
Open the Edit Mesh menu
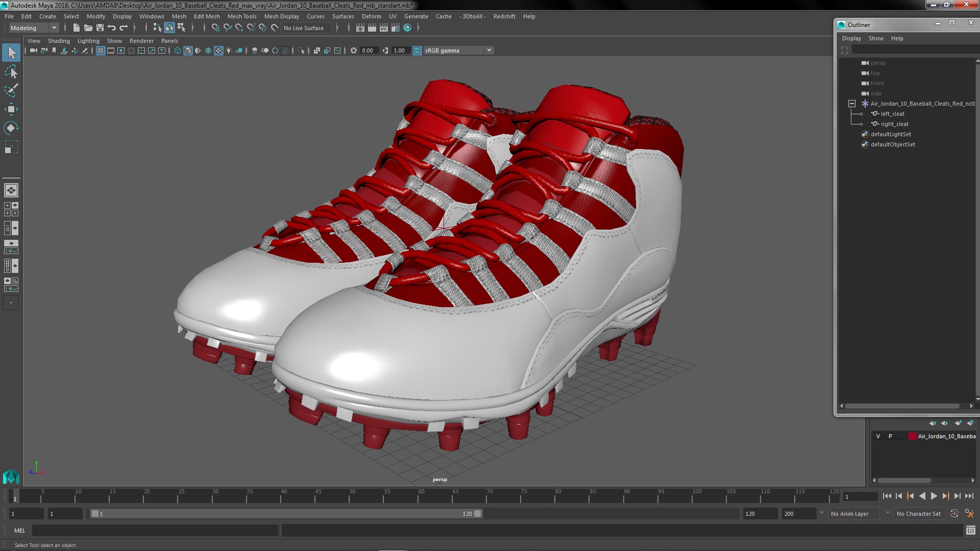[207, 16]
